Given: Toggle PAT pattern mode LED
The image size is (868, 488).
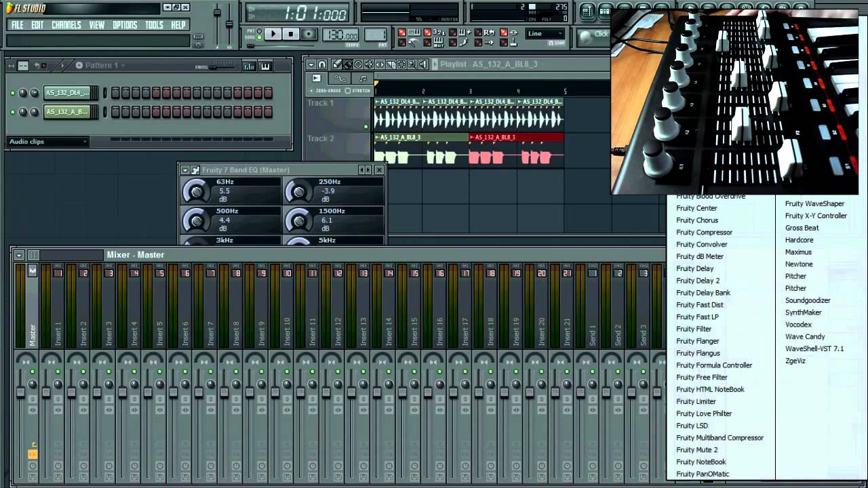Looking at the screenshot, I should 260,30.
